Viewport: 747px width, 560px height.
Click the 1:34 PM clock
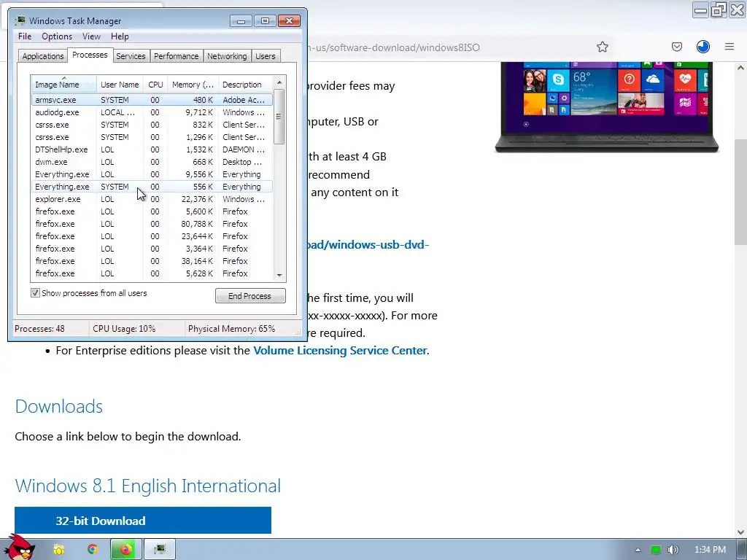pos(710,550)
